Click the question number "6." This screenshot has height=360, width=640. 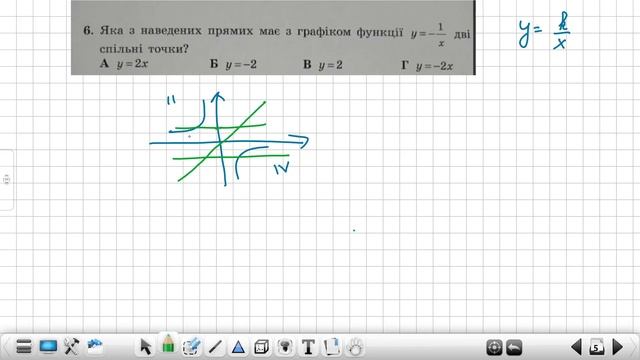coord(89,31)
